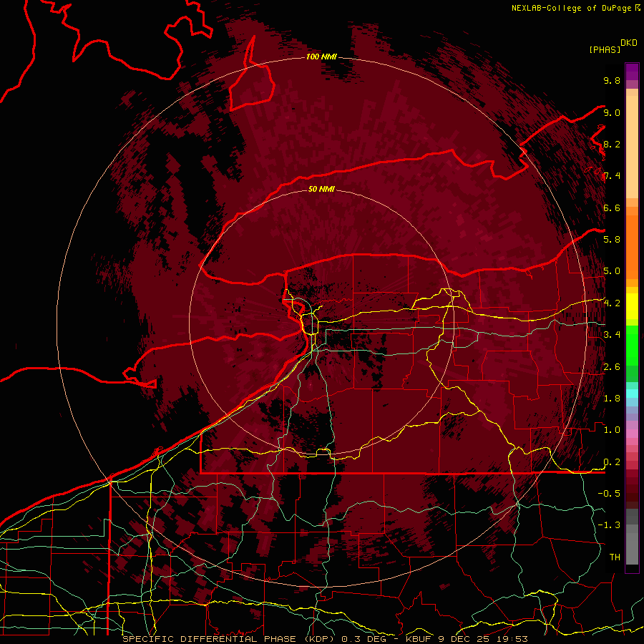
Task: Click the 100 NMI range ring label
Action: click(321, 57)
